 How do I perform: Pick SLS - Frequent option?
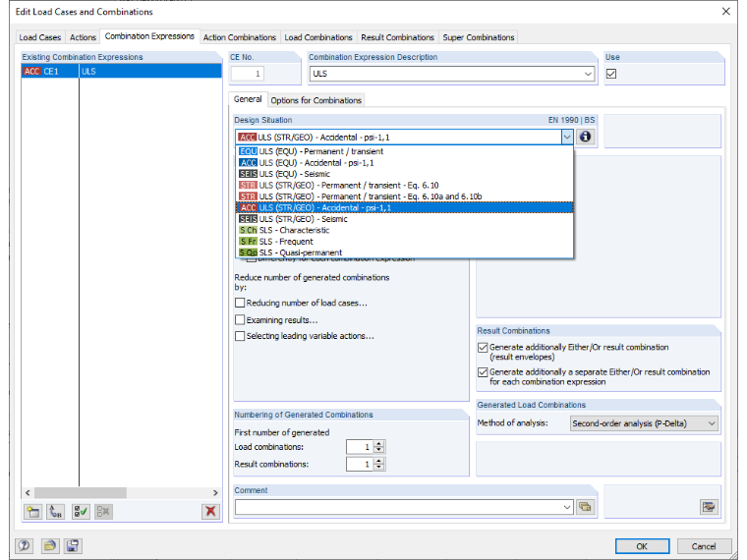(405, 242)
